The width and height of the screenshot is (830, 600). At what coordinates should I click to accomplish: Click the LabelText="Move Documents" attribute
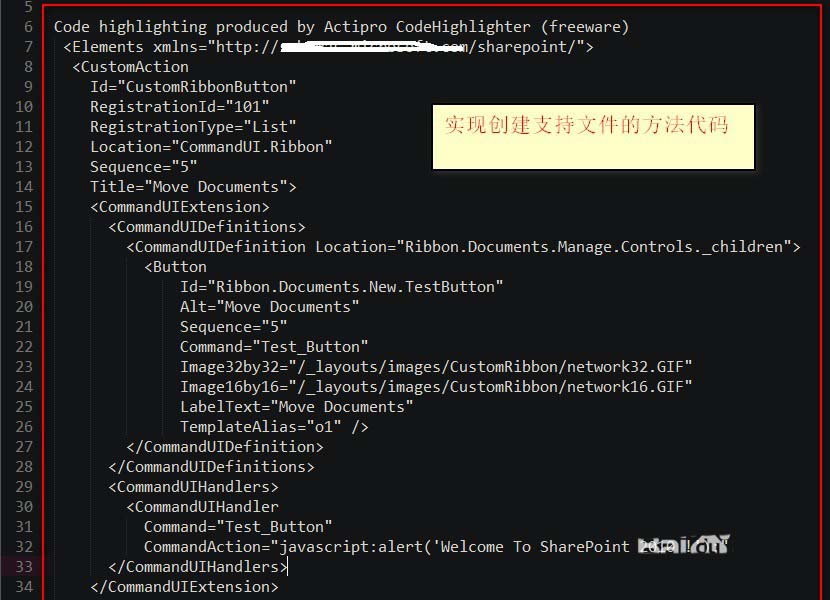coord(296,406)
